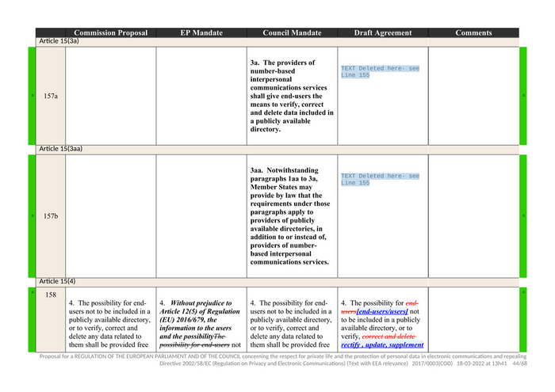This screenshot has height=392, width=555.
Task: Click highlighted 'TEXT Deleted here' note in row 157b
Action: click(380, 180)
